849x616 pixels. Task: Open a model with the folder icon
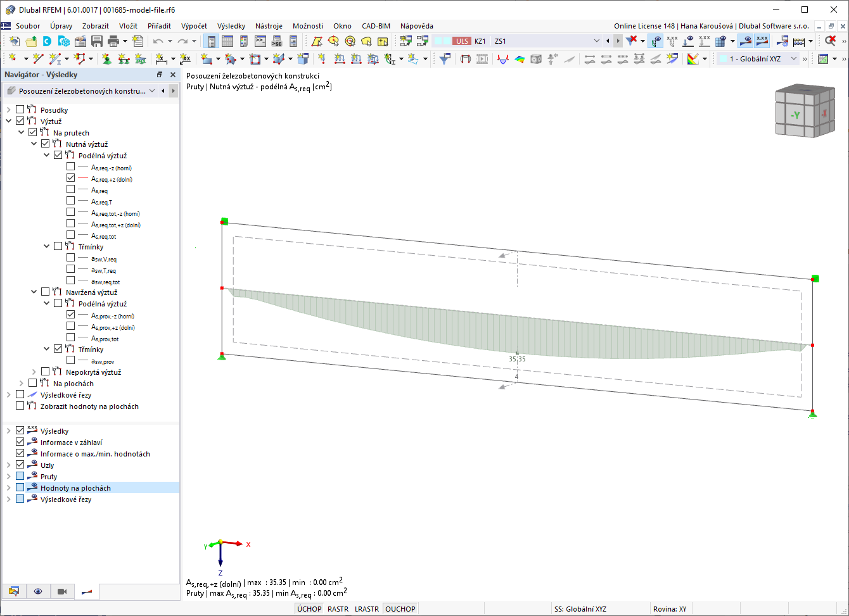[31, 41]
